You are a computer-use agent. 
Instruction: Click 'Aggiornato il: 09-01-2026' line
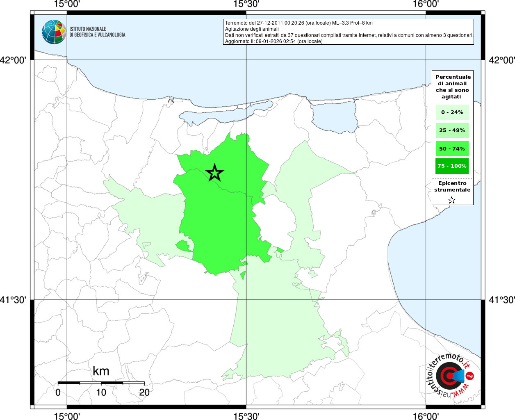[x=274, y=41]
